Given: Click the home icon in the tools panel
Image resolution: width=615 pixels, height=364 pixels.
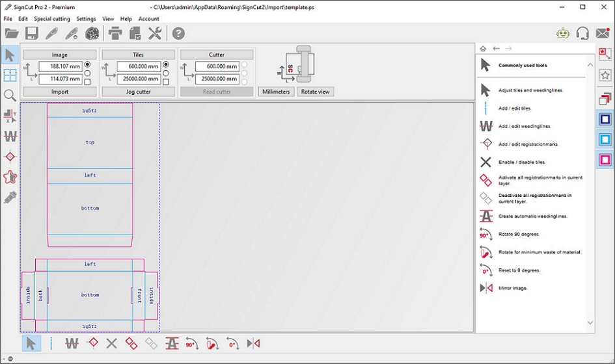Looking at the screenshot, I should click(x=483, y=49).
